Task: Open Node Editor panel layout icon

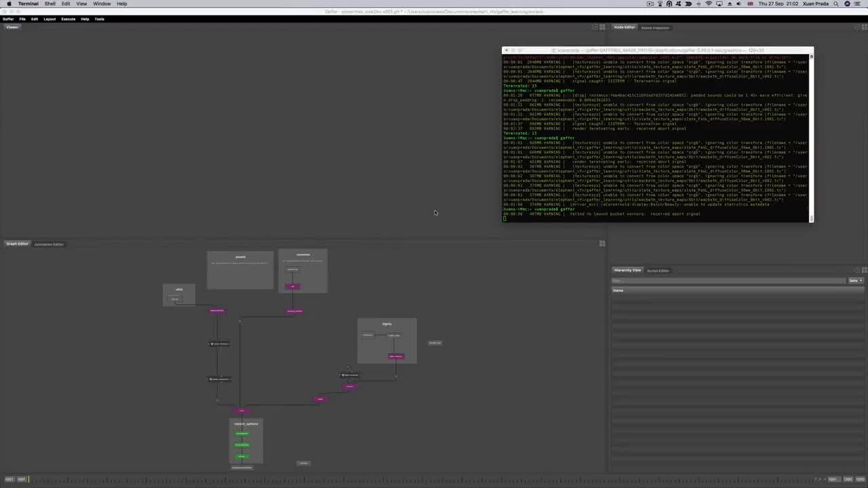Action: click(x=864, y=27)
